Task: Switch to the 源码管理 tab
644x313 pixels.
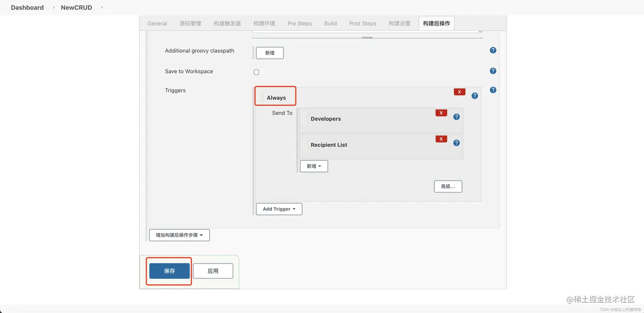Action: (190, 23)
